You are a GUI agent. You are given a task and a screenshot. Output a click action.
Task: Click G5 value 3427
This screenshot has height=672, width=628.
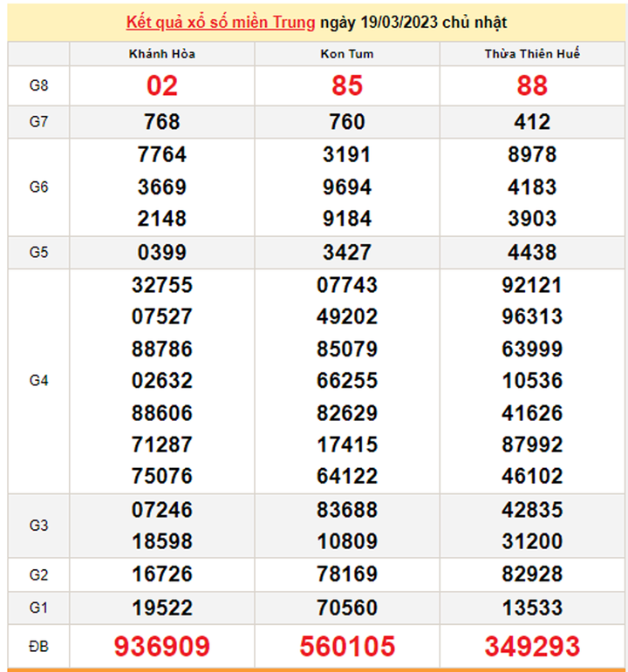(347, 252)
